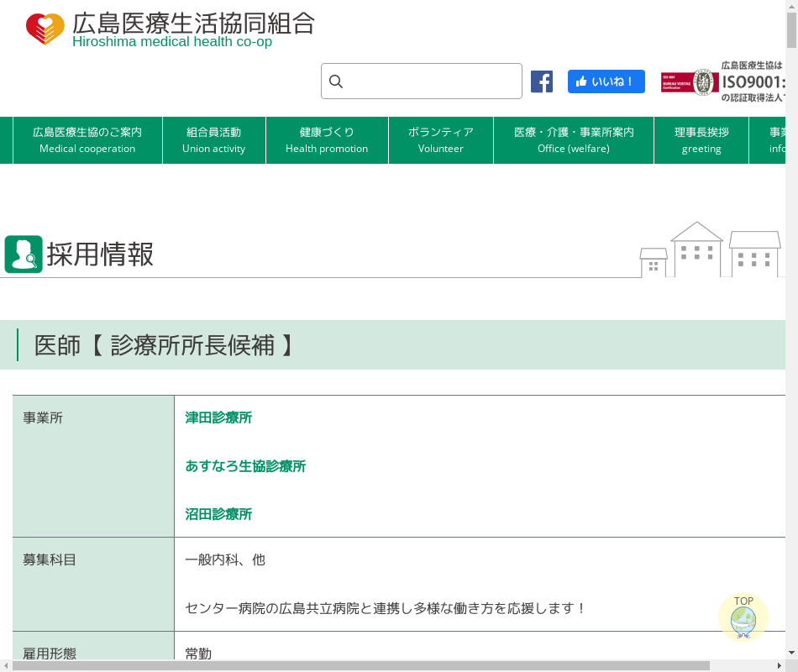This screenshot has height=672, width=798.
Task: Click the buildings illustration in header
Action: coord(711,250)
